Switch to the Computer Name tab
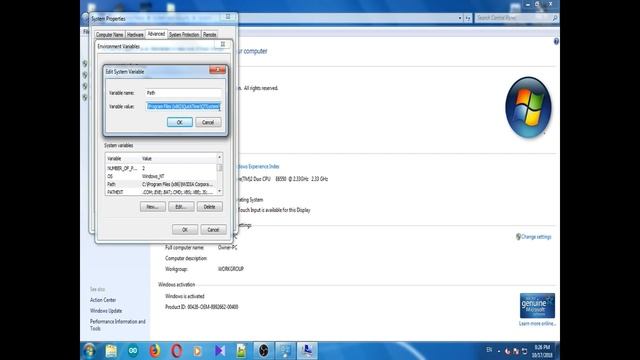Image resolution: width=640 pixels, height=360 pixels. (109, 35)
